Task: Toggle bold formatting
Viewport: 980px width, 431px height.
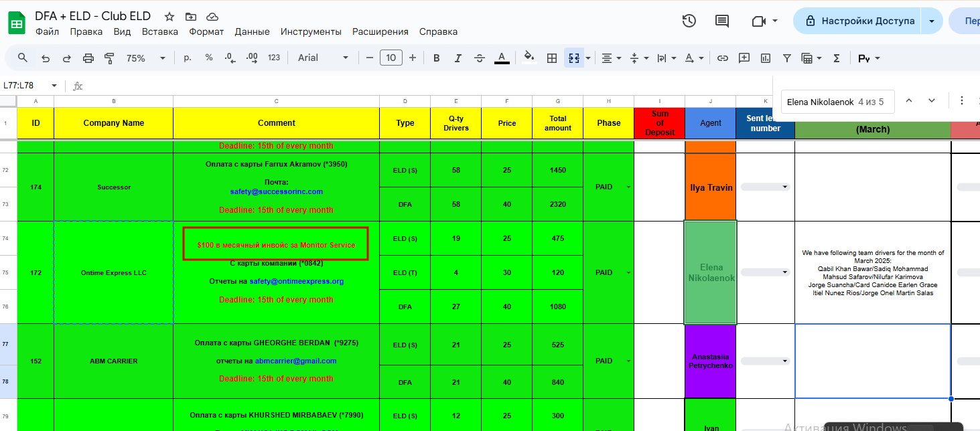Action: (437, 58)
